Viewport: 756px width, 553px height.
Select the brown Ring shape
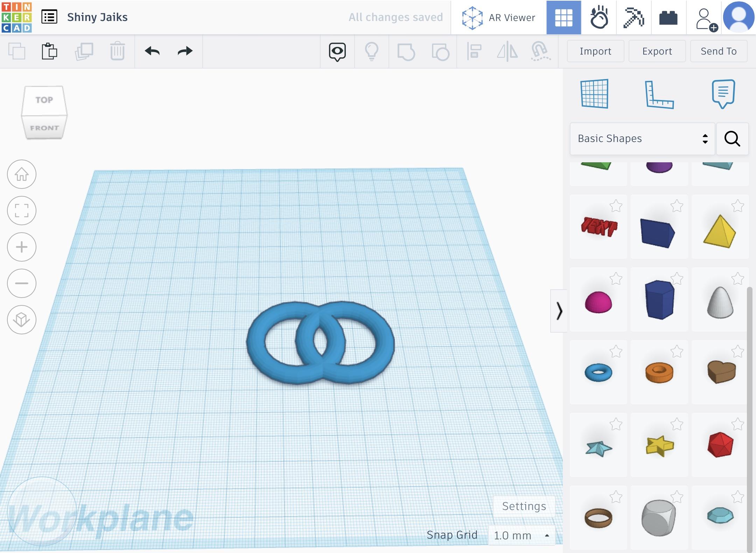(x=599, y=518)
